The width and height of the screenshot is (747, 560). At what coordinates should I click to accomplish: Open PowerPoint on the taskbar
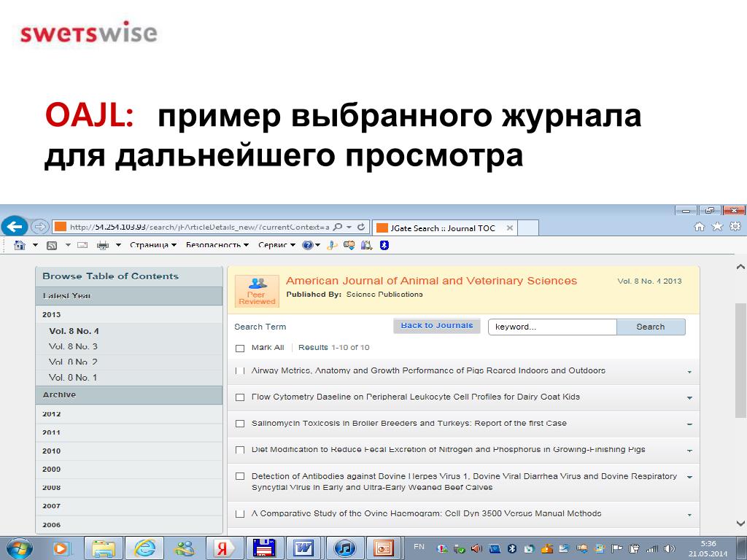pos(383,548)
